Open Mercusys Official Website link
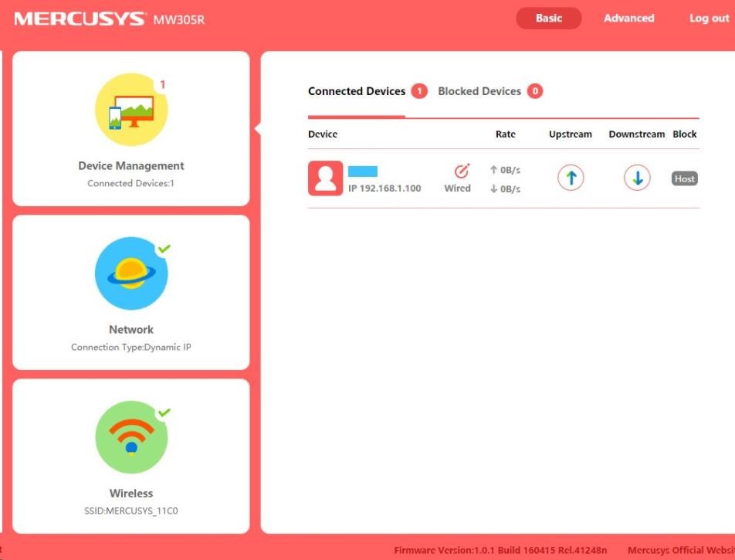735x560 pixels. 679,551
